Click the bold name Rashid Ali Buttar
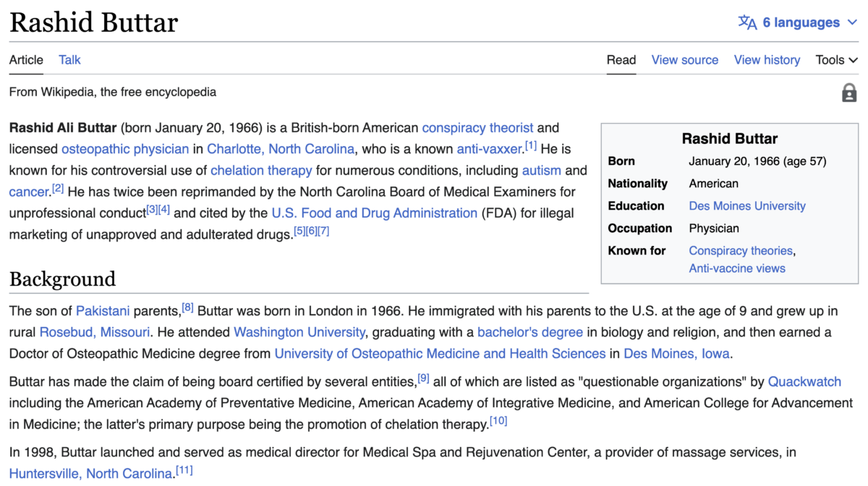This screenshot has width=868, height=486. tap(63, 128)
